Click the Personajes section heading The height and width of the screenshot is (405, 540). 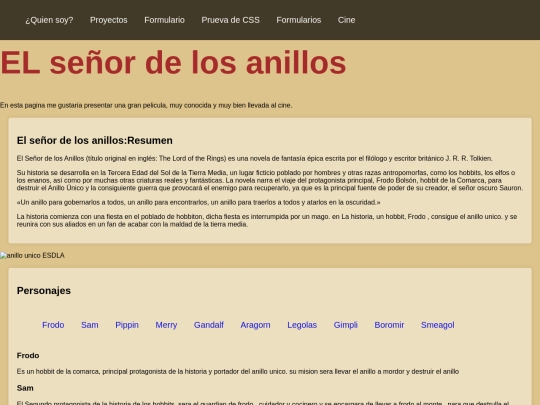[44, 290]
